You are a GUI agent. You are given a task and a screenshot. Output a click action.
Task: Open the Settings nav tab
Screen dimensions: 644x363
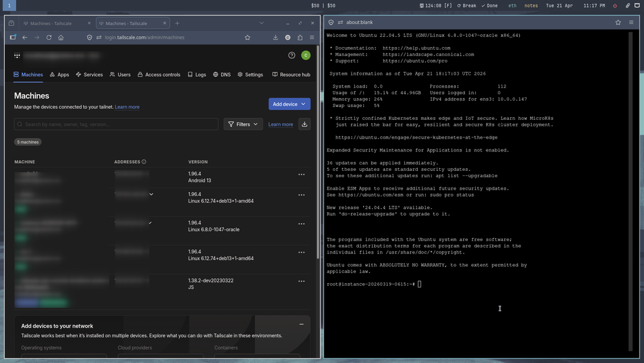click(250, 75)
